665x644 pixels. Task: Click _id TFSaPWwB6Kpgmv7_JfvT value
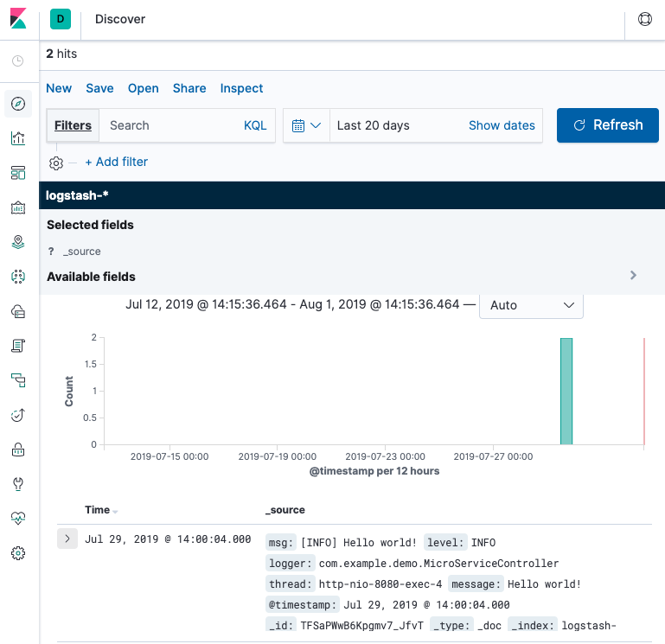(361, 625)
